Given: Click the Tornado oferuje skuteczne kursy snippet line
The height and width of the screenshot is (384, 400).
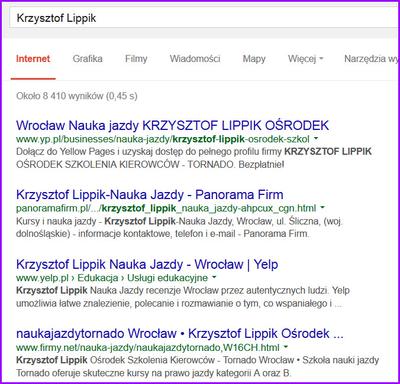Looking at the screenshot, I should [154, 373].
